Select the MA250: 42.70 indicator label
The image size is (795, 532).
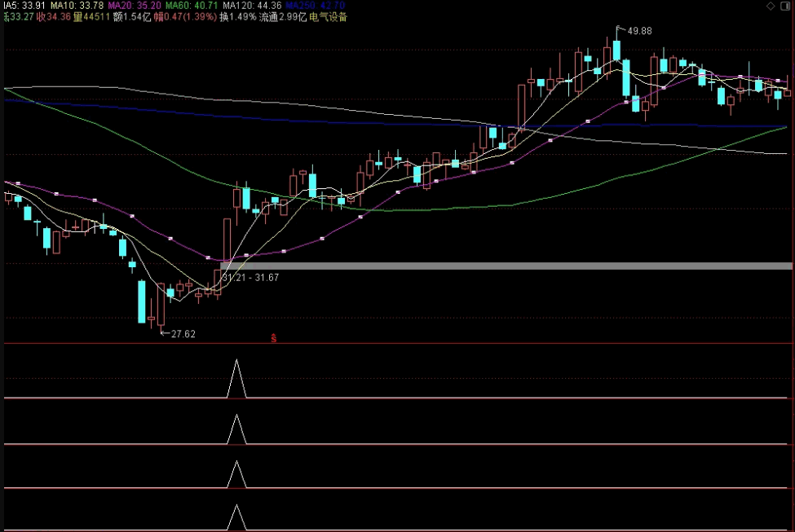pyautogui.click(x=316, y=6)
